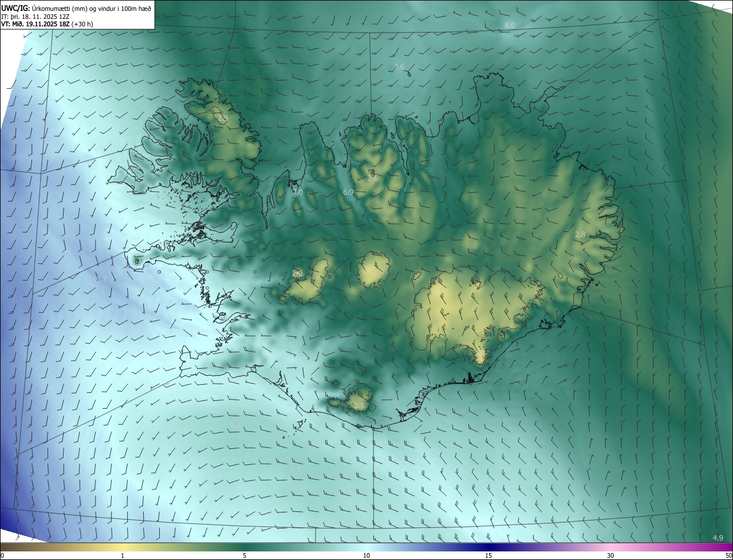Click the dark blue band of the color scale
Viewport: 733px width, 560px height.
pyautogui.click(x=488, y=547)
